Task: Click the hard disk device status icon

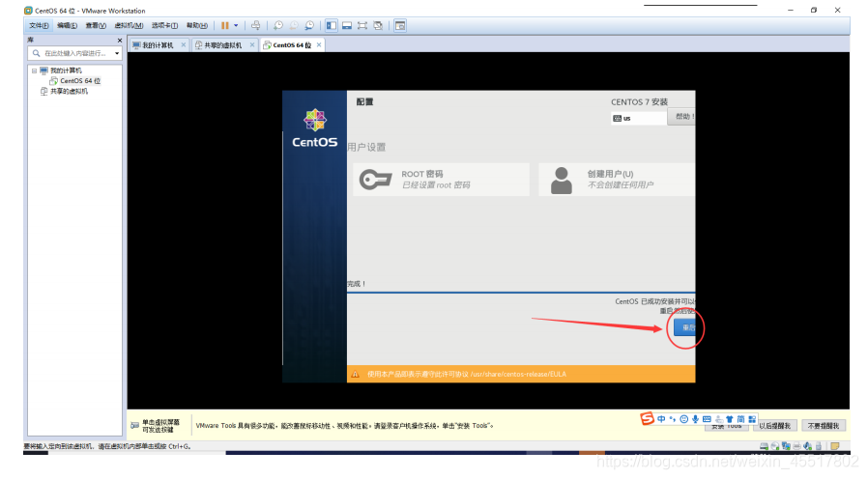Action: tap(764, 446)
